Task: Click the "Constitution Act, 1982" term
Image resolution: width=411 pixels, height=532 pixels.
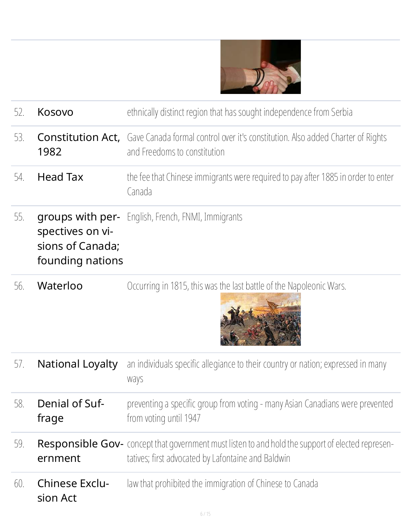Action: coord(78,144)
